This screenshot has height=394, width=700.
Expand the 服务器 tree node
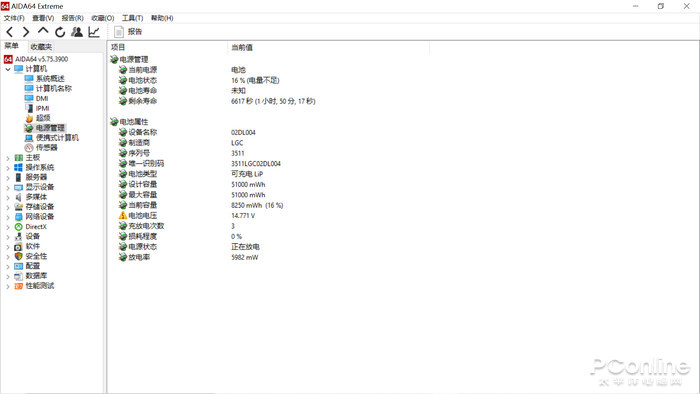pos(8,178)
